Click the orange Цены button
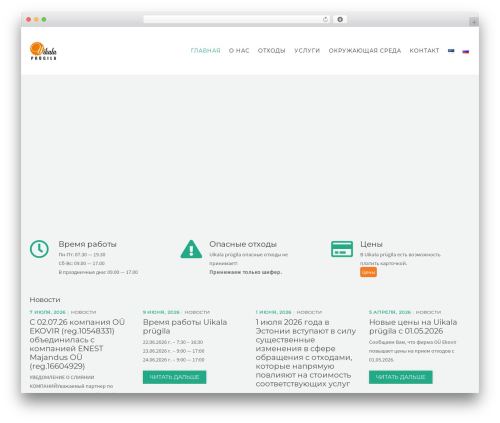The height and width of the screenshot is (423, 500). [x=368, y=272]
